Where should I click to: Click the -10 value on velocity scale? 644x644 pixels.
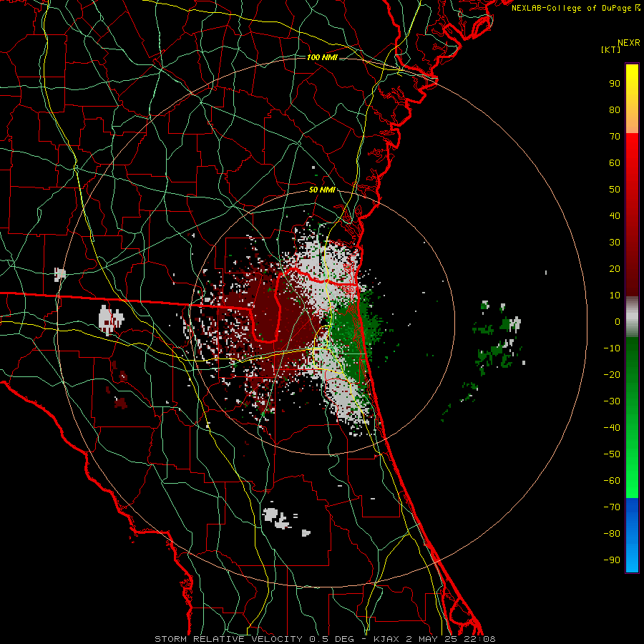[x=612, y=348]
